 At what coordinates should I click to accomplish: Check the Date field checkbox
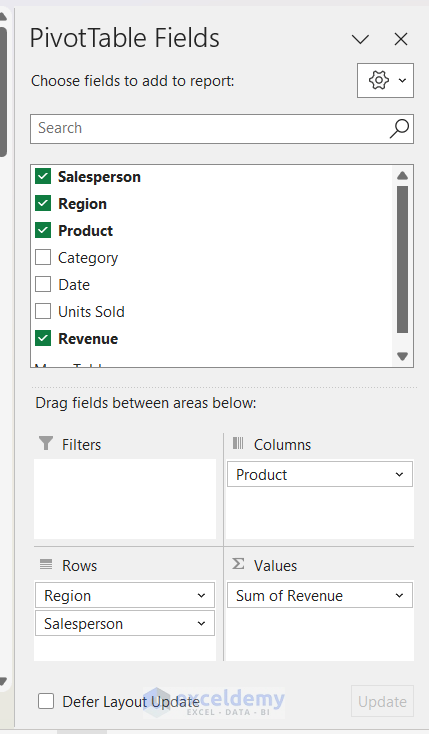point(43,284)
